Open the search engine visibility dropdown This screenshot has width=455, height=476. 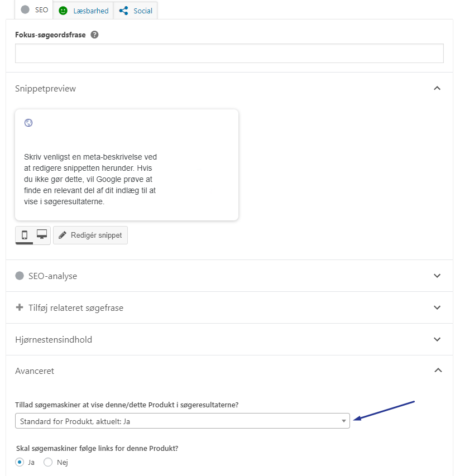click(182, 421)
